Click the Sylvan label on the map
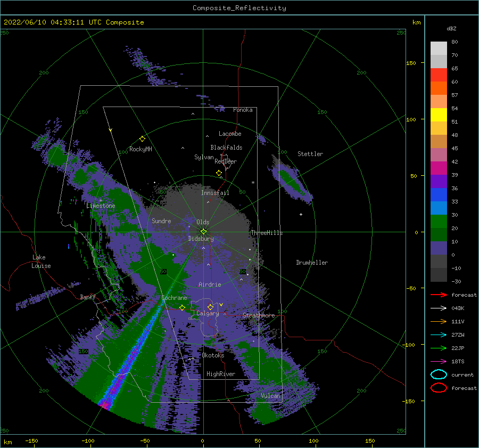 pos(204,157)
